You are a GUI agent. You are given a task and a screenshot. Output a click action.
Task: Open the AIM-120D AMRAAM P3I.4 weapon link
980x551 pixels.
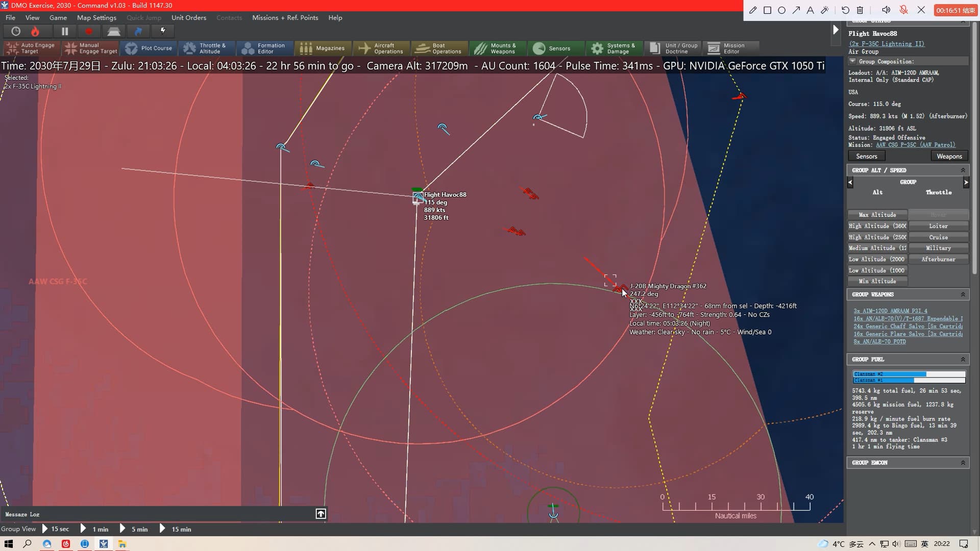click(x=891, y=311)
